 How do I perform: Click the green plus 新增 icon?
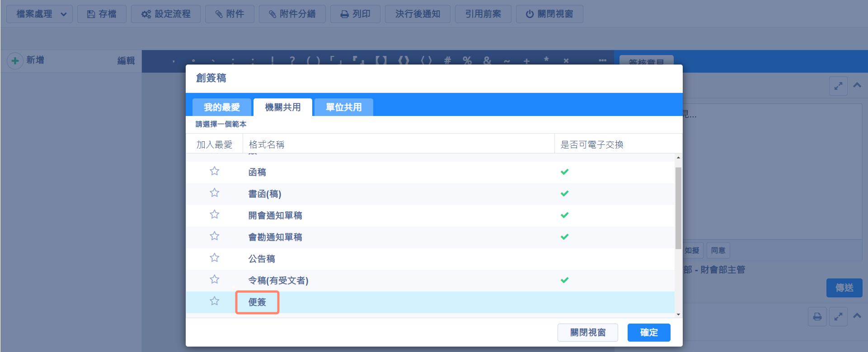pyautogui.click(x=15, y=60)
